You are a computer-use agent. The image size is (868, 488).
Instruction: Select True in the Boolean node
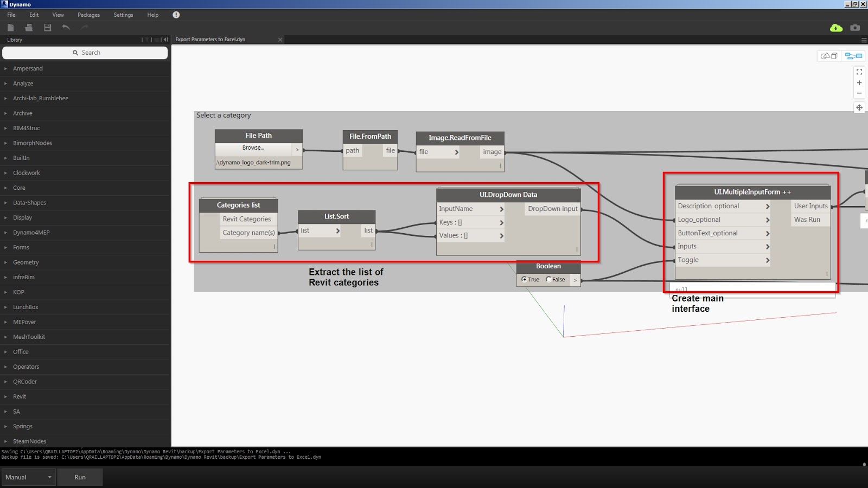pos(525,279)
